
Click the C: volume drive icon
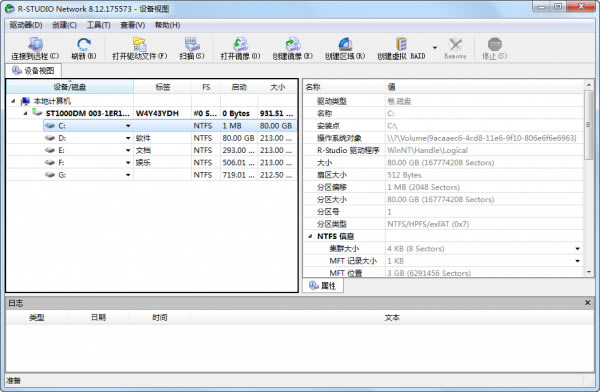[x=50, y=126]
